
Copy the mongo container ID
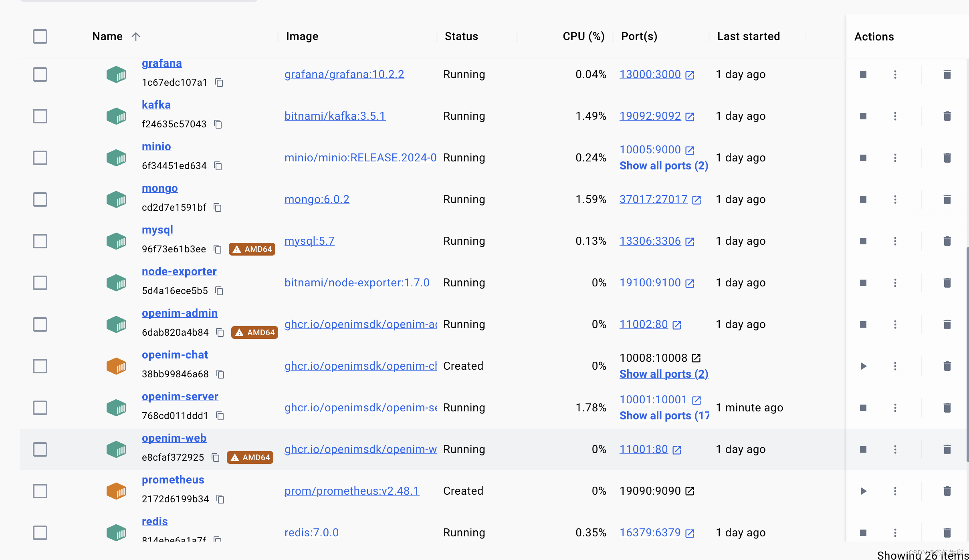(218, 207)
